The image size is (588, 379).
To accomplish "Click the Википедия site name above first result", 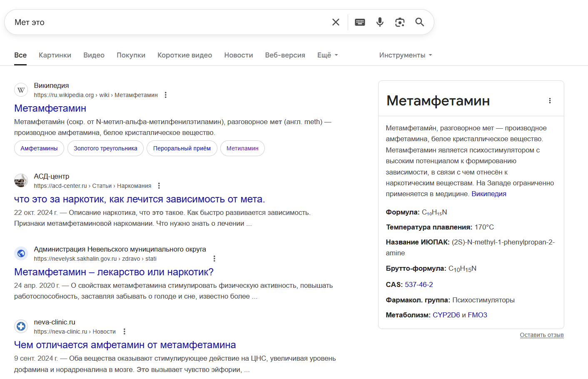I will pyautogui.click(x=51, y=85).
